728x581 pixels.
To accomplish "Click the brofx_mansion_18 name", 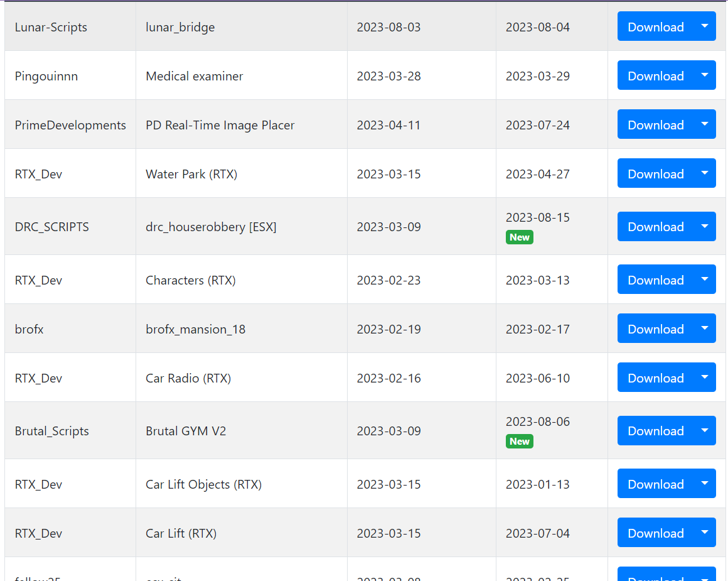I will [195, 329].
